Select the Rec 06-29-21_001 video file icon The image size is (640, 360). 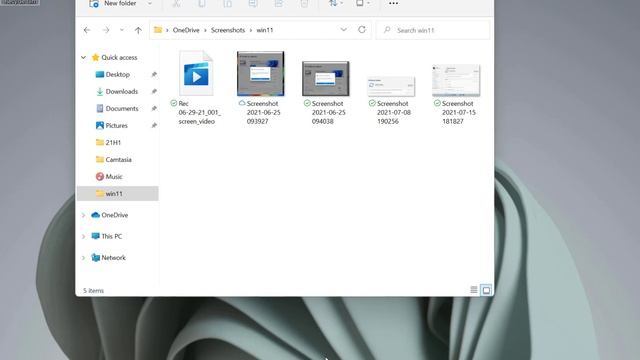pos(196,73)
